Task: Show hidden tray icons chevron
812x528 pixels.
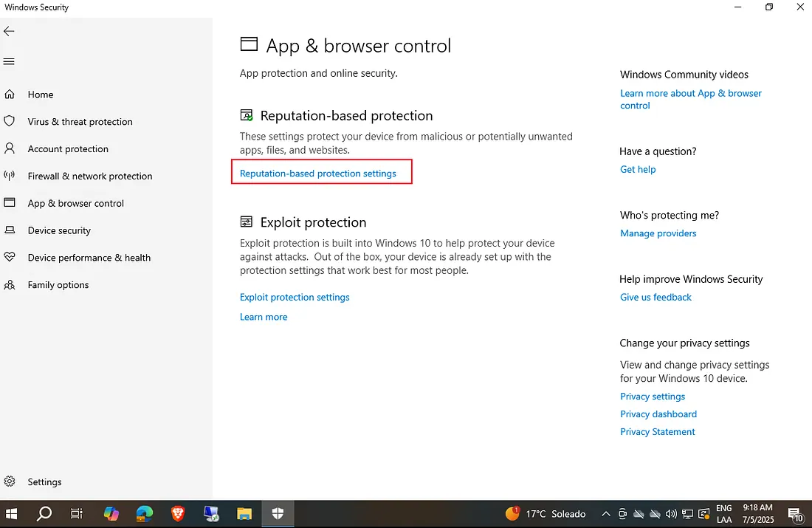Action: [x=605, y=514]
